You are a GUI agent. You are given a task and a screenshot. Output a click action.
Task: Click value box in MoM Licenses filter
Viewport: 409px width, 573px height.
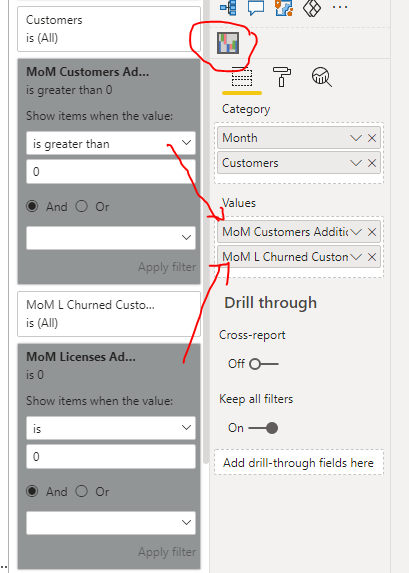[111, 456]
